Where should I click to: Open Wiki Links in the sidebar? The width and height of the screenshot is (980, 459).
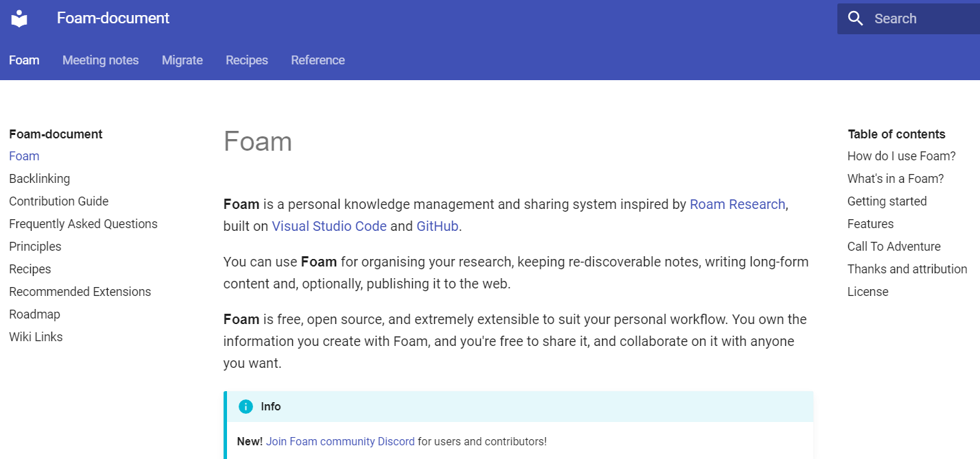36,337
